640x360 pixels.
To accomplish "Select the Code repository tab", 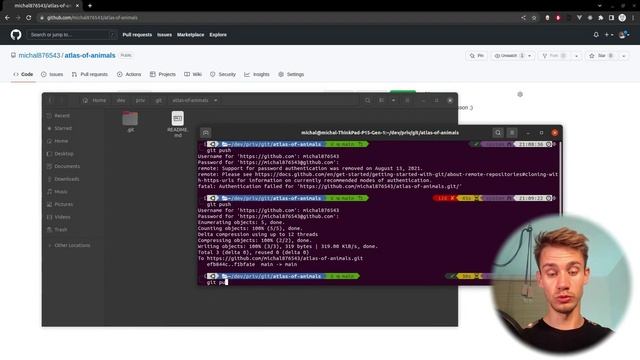I will coord(23,74).
